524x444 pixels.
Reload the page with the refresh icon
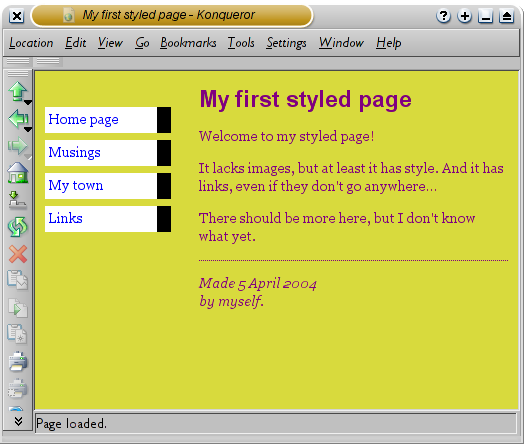point(18,227)
